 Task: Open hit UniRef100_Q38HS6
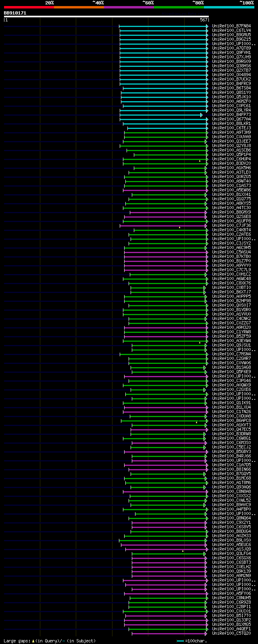click(x=231, y=66)
